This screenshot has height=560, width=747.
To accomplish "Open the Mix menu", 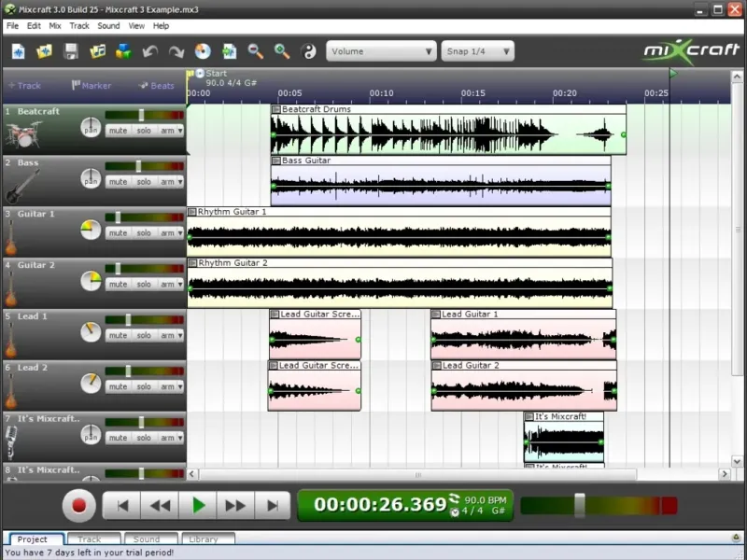I will coord(55,26).
